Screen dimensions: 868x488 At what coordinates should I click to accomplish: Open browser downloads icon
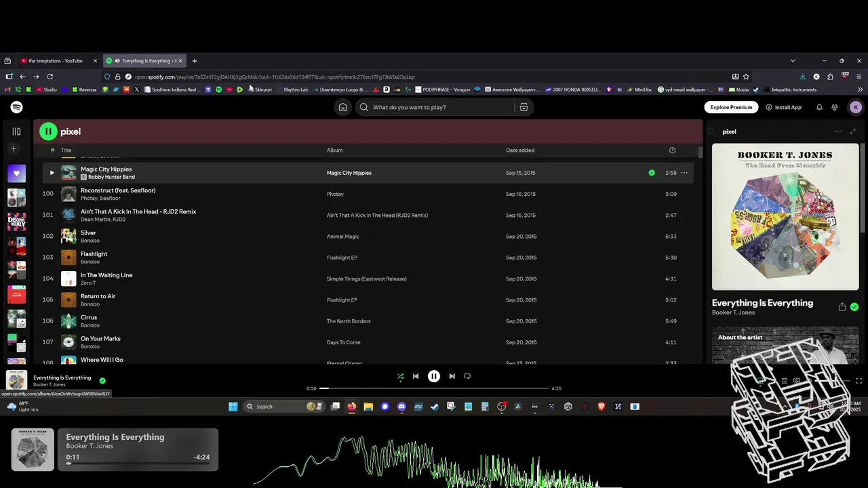tap(803, 77)
